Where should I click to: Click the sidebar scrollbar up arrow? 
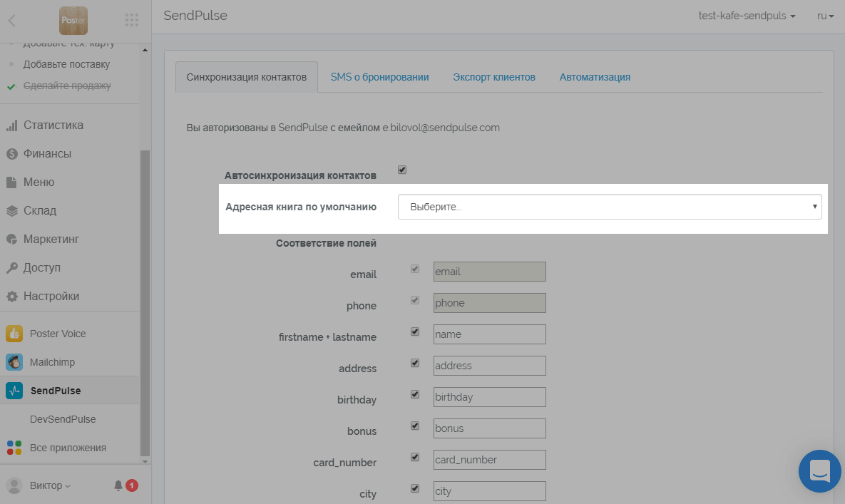pos(145,50)
